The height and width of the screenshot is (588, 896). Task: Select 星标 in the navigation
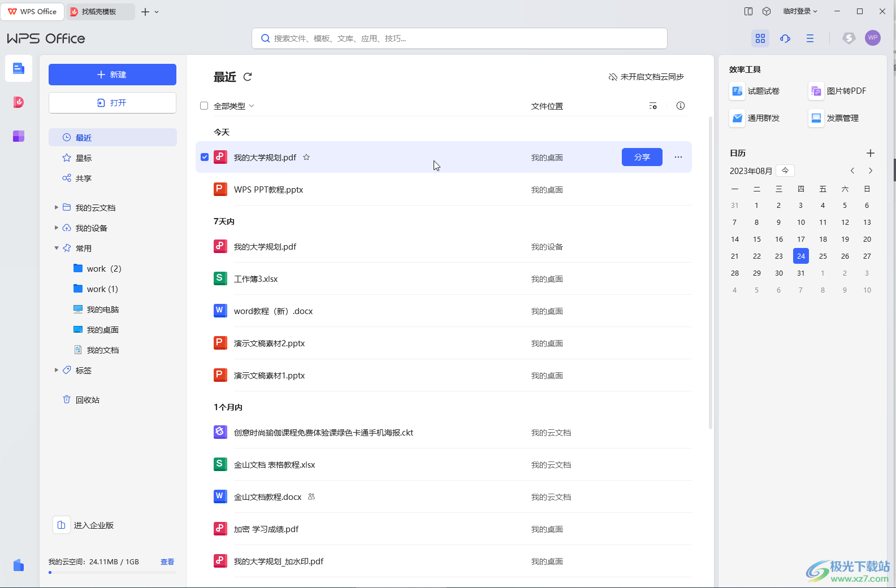[x=112, y=158]
